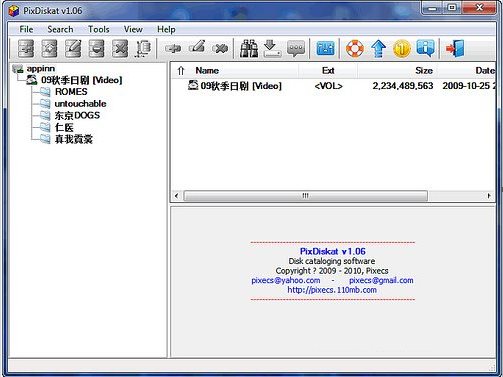The width and height of the screenshot is (503, 377).
Task: Click the blue up-arrow update icon
Action: click(378, 49)
